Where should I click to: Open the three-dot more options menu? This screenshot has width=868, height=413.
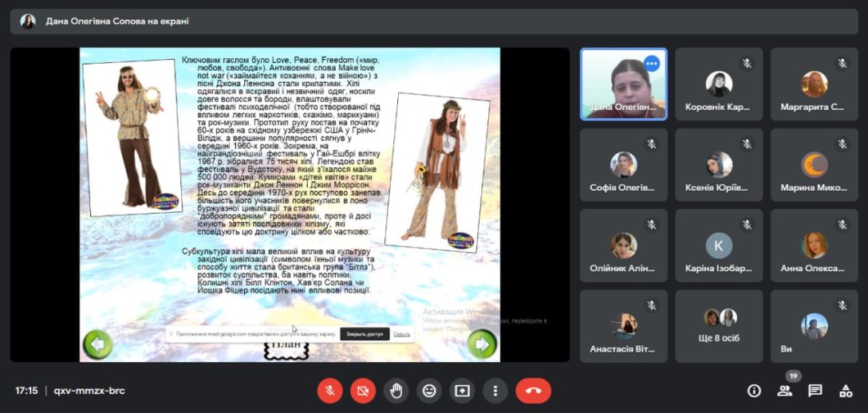tap(495, 391)
